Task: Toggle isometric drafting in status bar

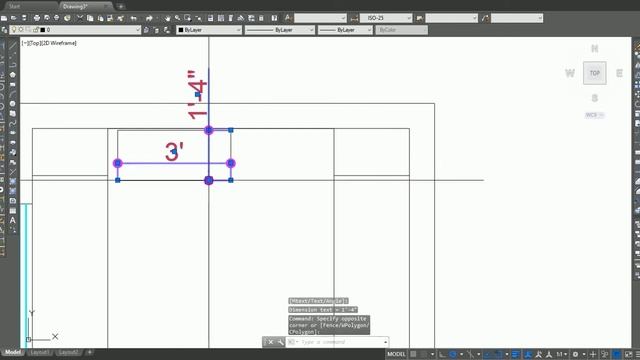Action: [470, 354]
